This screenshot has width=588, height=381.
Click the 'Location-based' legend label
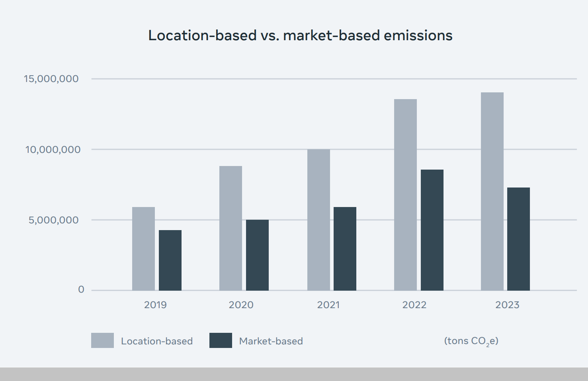[x=157, y=341]
